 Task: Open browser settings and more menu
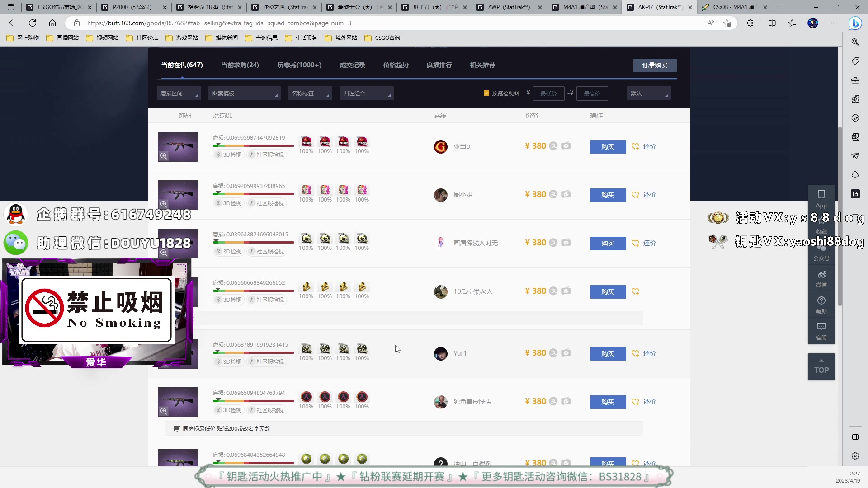834,23
